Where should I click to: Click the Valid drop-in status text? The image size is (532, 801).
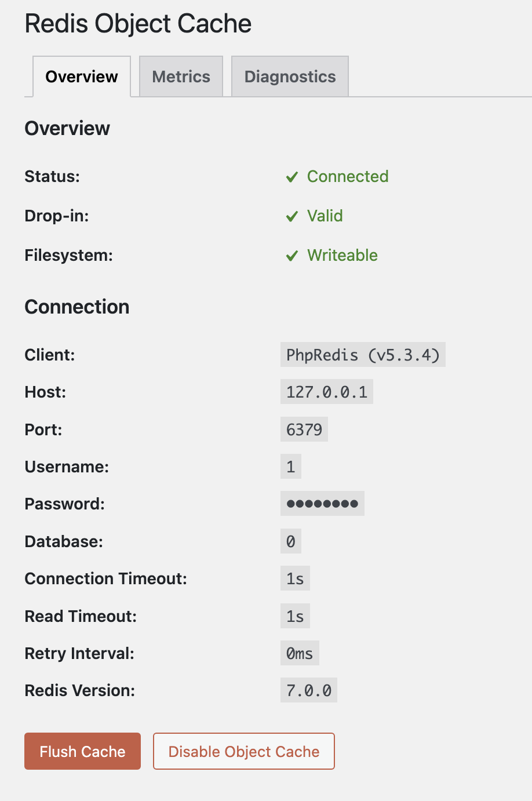(325, 216)
